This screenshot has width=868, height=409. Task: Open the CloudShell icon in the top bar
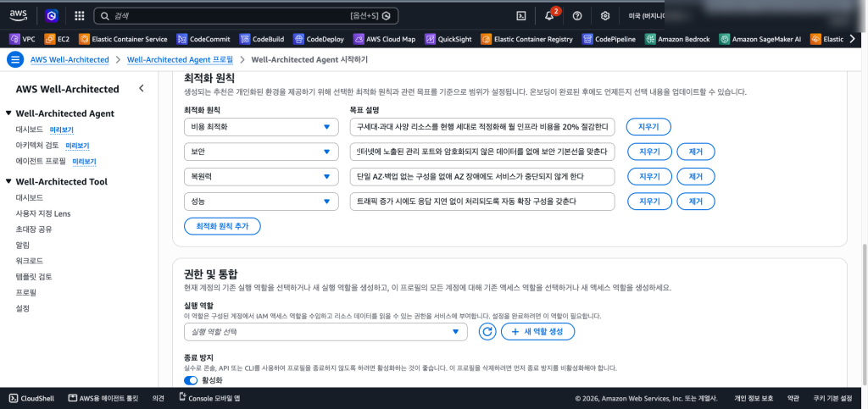pyautogui.click(x=521, y=16)
